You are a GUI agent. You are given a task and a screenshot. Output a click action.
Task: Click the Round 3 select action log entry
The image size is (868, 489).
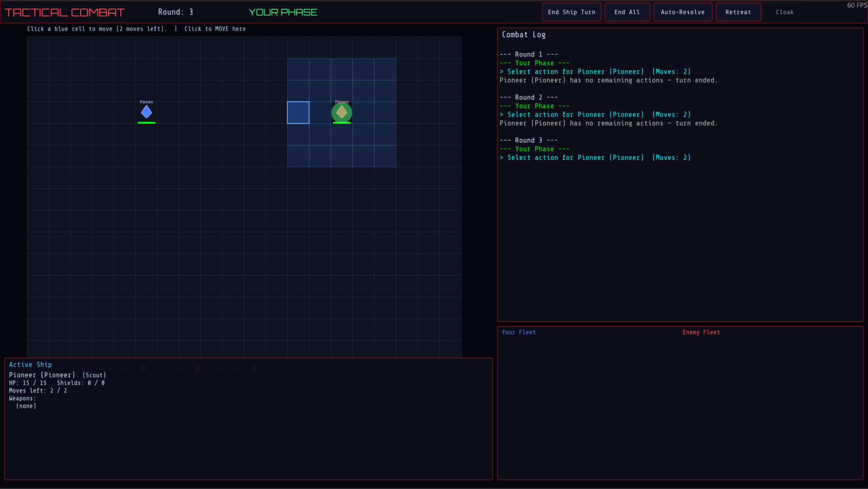[595, 158]
